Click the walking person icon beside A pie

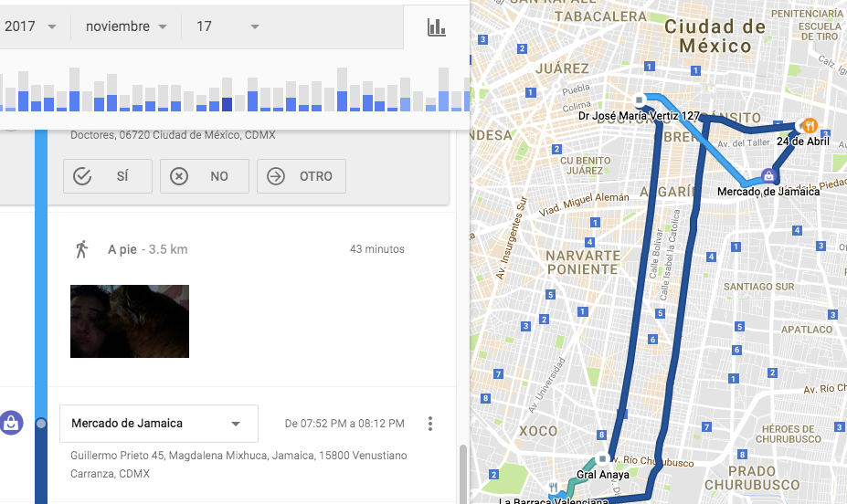tap(82, 249)
